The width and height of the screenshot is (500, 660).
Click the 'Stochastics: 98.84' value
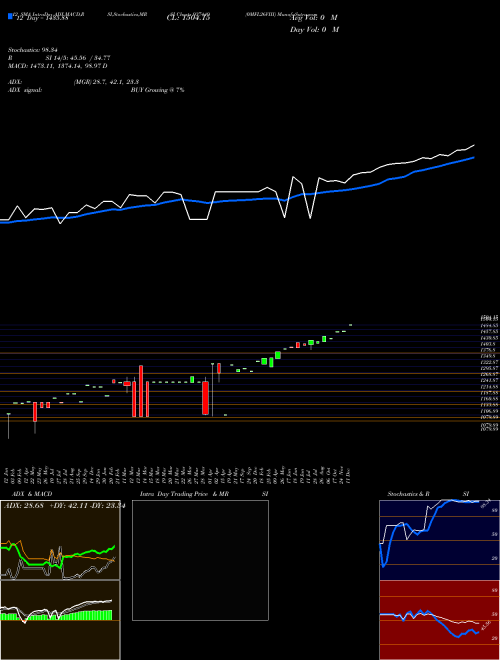[35, 50]
